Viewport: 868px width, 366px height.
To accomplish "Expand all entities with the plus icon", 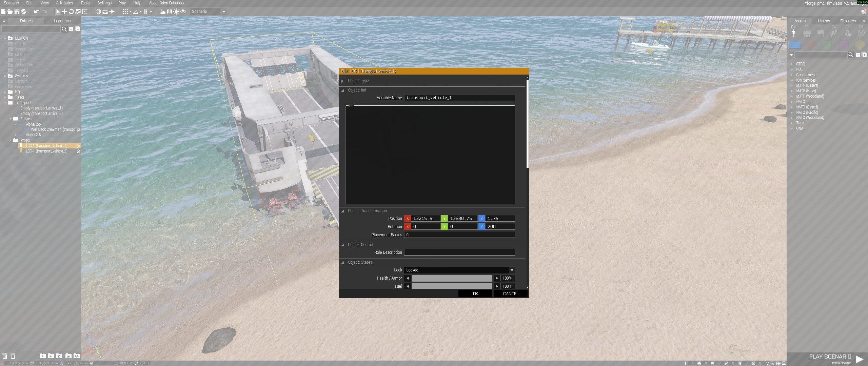I will [x=78, y=29].
